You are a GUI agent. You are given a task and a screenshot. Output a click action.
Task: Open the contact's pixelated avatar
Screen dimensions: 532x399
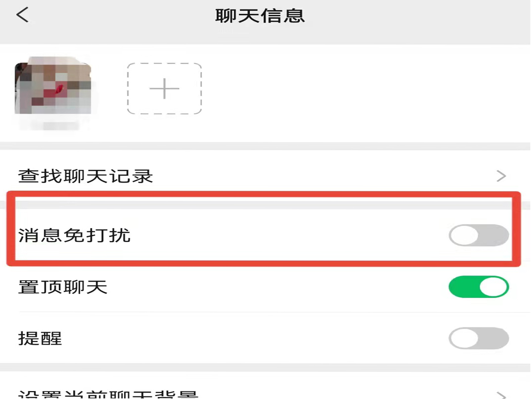click(x=53, y=85)
